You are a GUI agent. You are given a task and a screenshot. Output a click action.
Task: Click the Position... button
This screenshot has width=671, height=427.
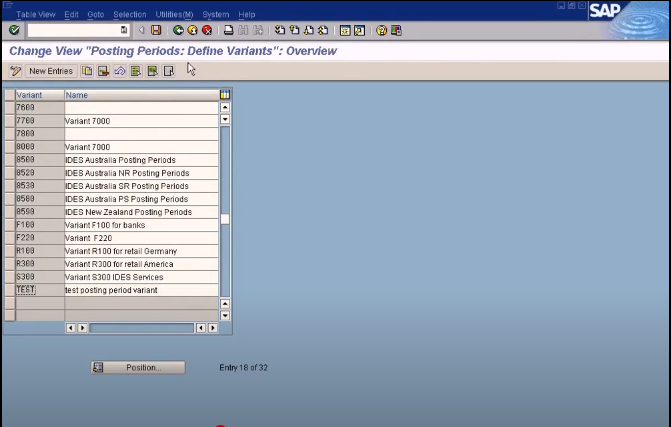coord(138,368)
